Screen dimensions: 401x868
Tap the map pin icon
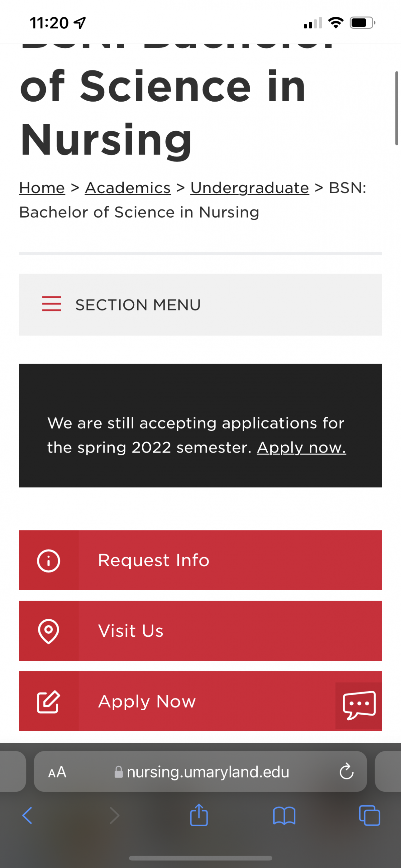pos(48,631)
